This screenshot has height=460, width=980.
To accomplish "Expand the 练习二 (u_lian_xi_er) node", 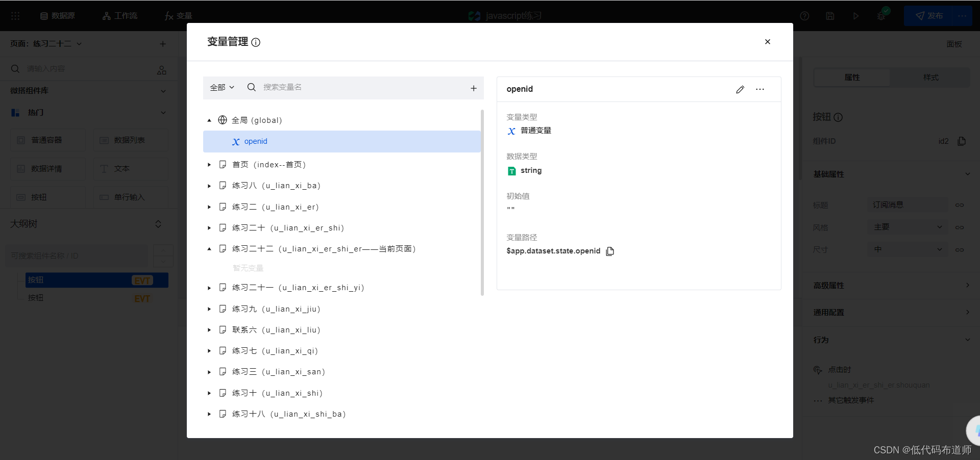I will click(x=209, y=207).
